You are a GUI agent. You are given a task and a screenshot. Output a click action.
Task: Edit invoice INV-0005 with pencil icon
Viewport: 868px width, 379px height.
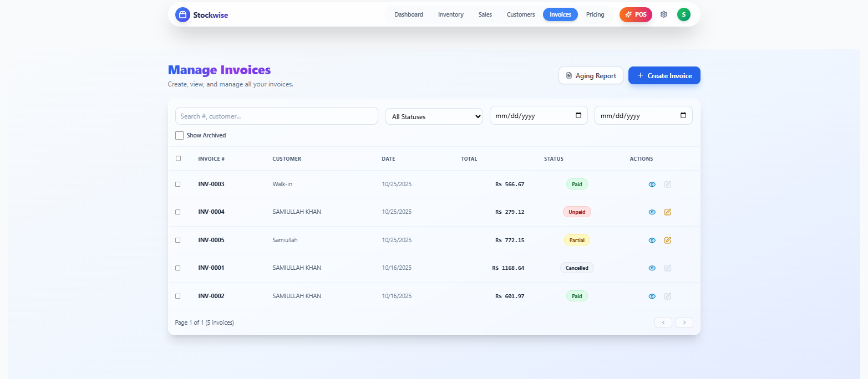(668, 240)
